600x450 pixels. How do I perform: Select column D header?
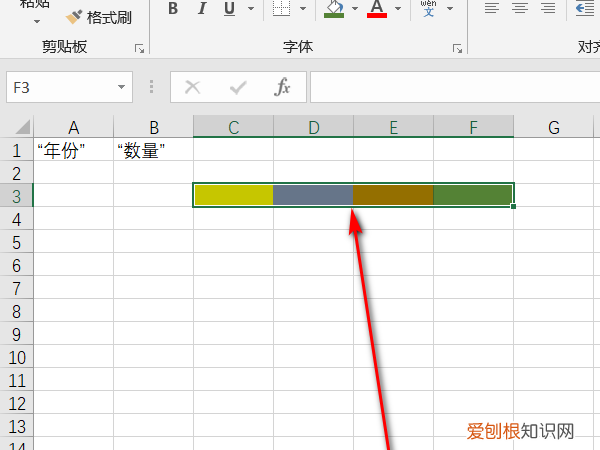[313, 127]
